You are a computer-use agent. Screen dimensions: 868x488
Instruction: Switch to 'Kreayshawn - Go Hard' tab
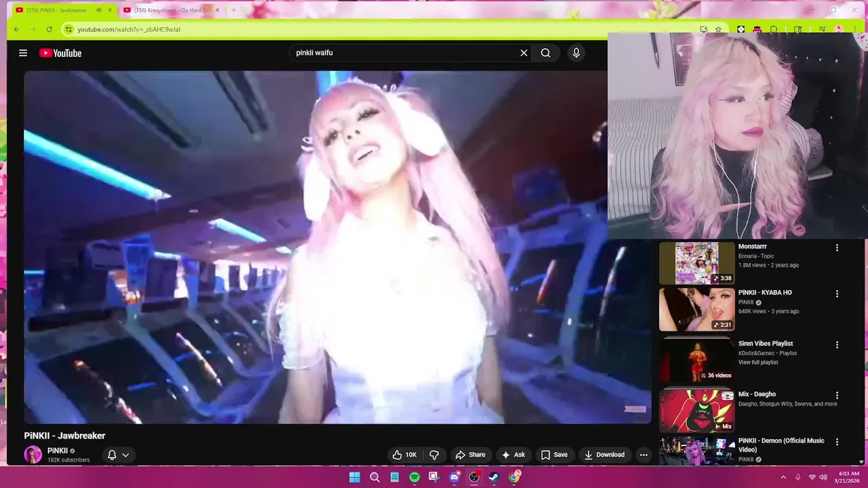170,10
